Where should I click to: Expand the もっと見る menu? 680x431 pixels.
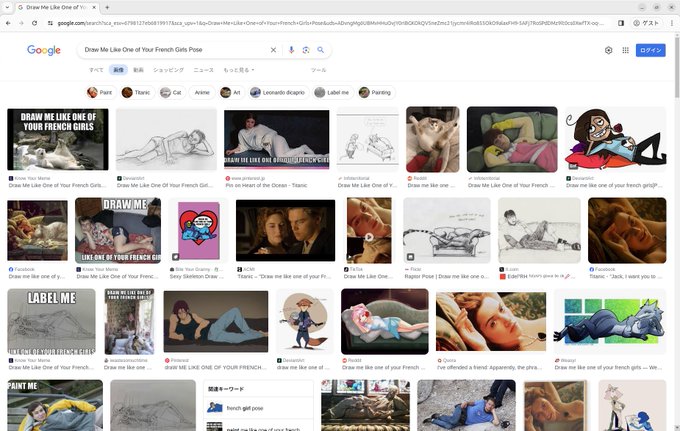[x=239, y=70]
